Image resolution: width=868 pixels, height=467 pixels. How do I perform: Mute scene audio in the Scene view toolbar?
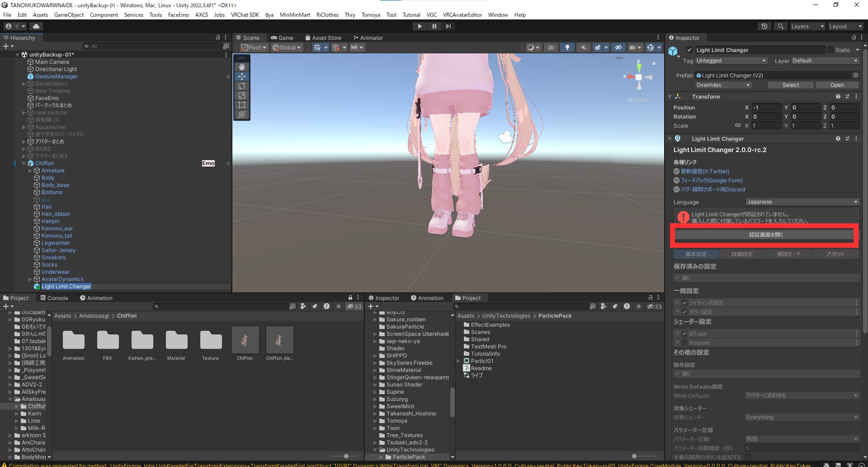(584, 47)
